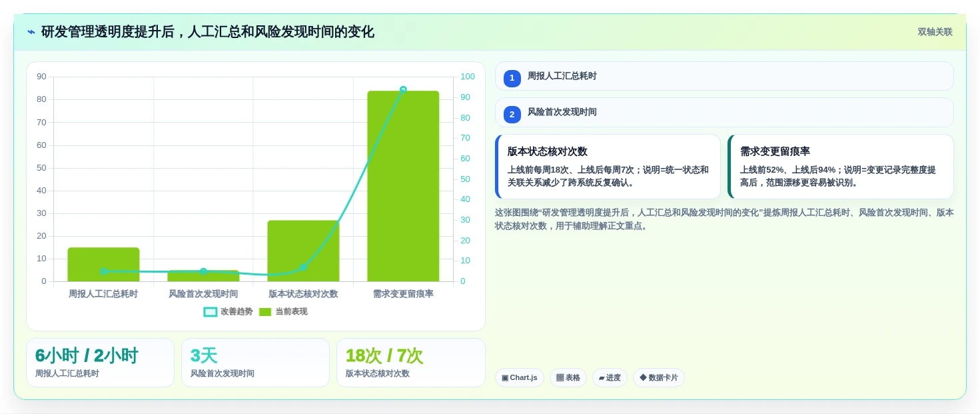Screen dimensions: 980x414
Task: Click the 进度 tag chip
Action: click(x=610, y=378)
